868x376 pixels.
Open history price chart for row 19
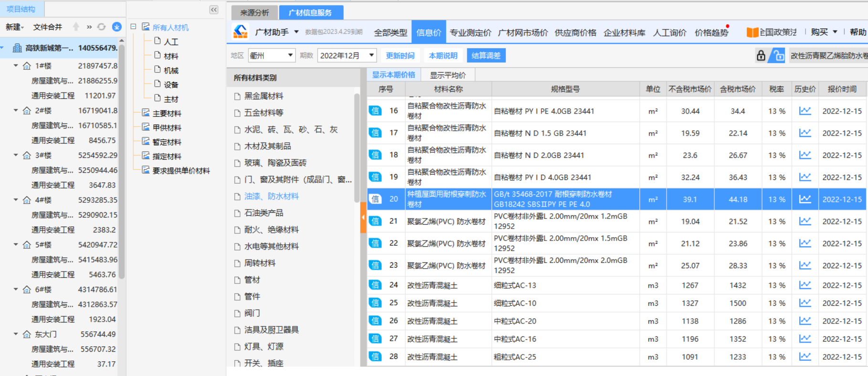click(805, 177)
